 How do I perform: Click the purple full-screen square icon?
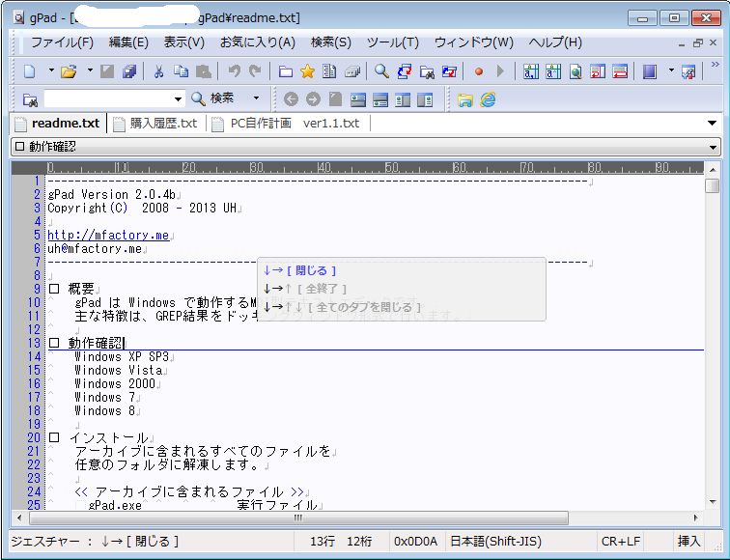coord(650,71)
